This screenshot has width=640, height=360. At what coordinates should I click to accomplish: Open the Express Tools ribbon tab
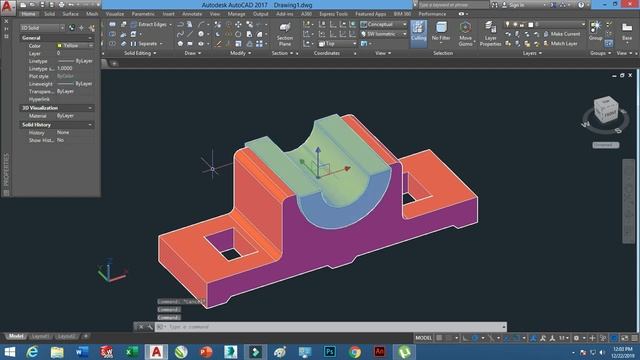pos(333,14)
